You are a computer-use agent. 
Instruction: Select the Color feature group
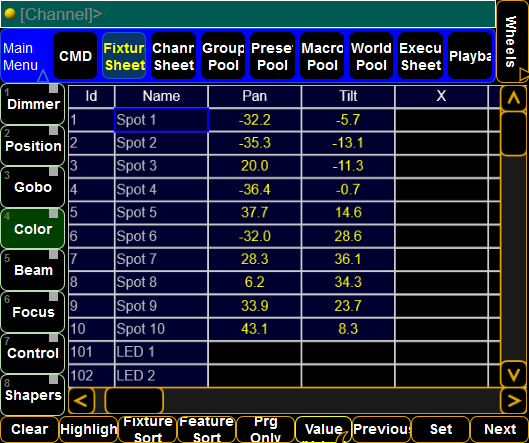(x=33, y=229)
